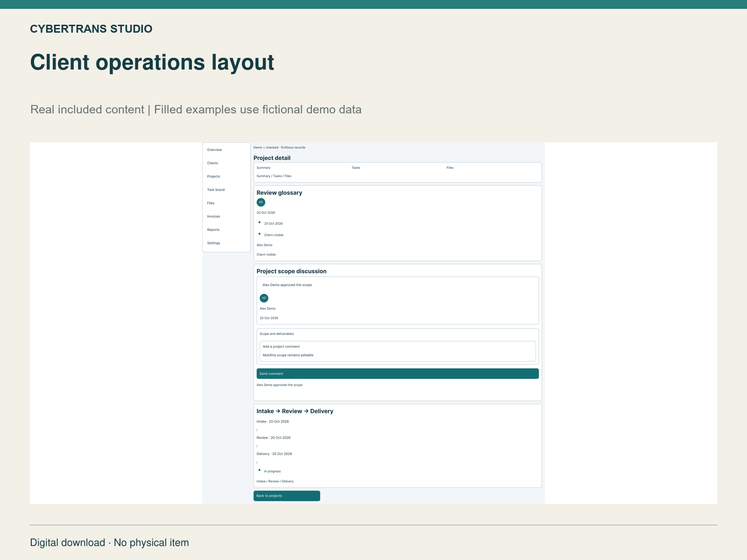
Task: Click the Client-visible bullet item
Action: 274,235
